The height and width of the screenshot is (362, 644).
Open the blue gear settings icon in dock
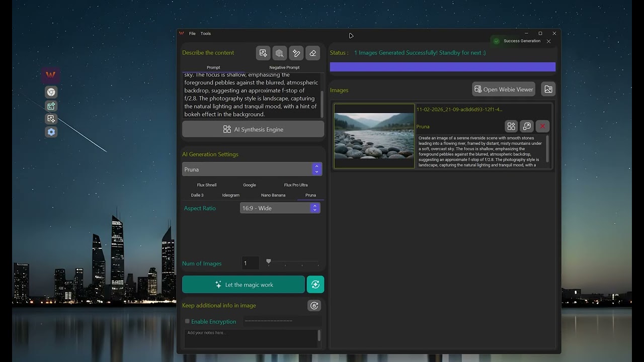[x=51, y=132]
